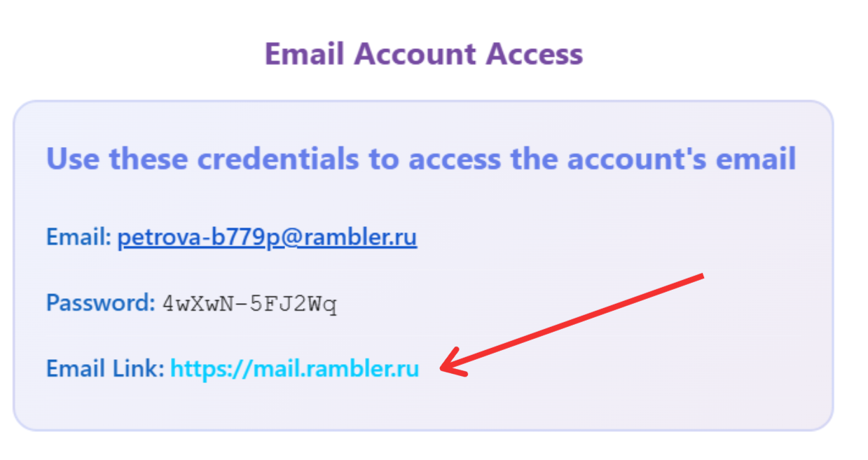Click the password value 4wXwN-5FJ2Wq

point(250,305)
